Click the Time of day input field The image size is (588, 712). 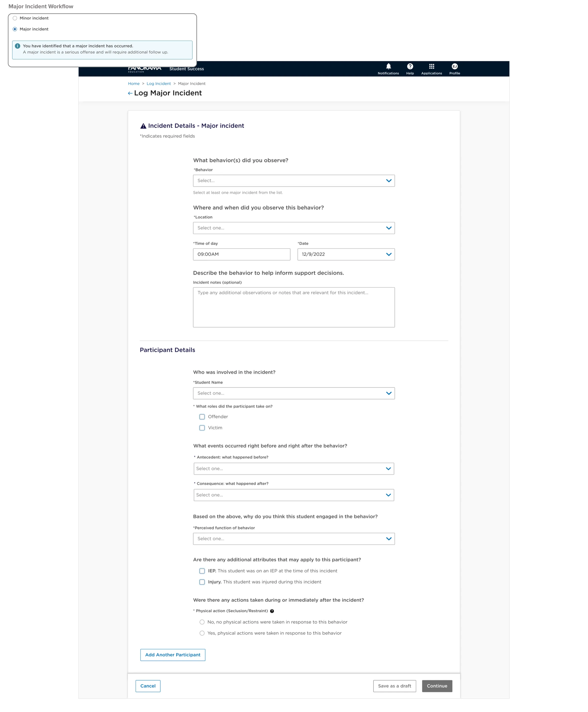242,254
